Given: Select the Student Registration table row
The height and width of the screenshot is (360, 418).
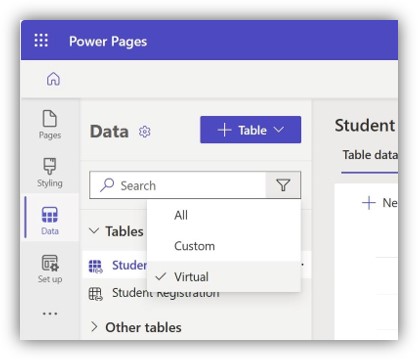Looking at the screenshot, I should (x=197, y=294).
